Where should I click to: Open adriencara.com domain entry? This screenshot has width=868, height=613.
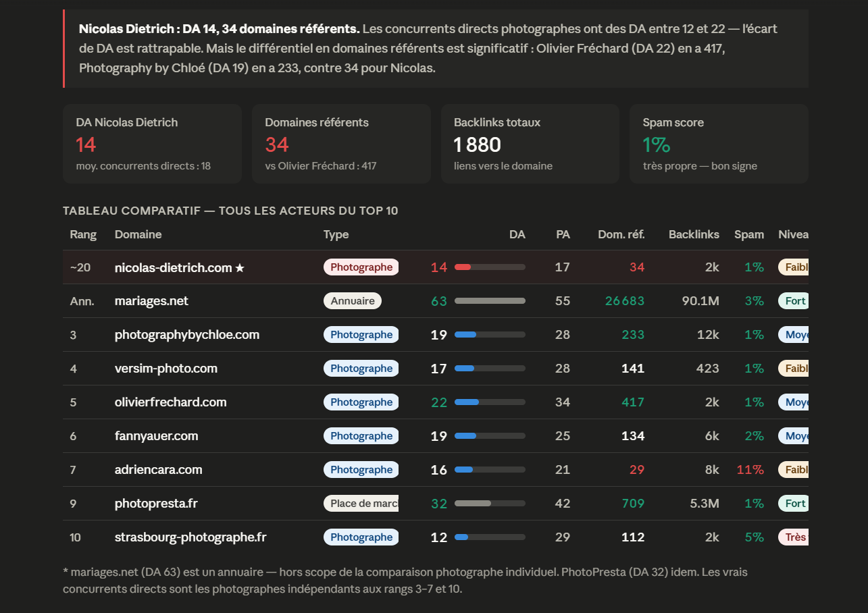(159, 470)
